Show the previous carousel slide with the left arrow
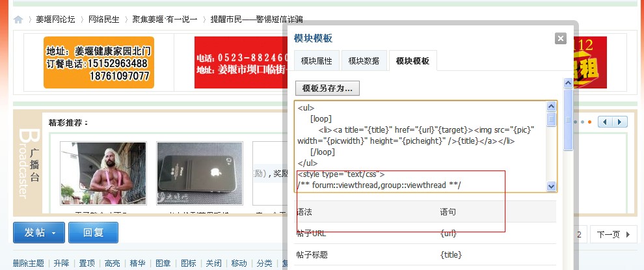644x270 pixels. pos(605,122)
